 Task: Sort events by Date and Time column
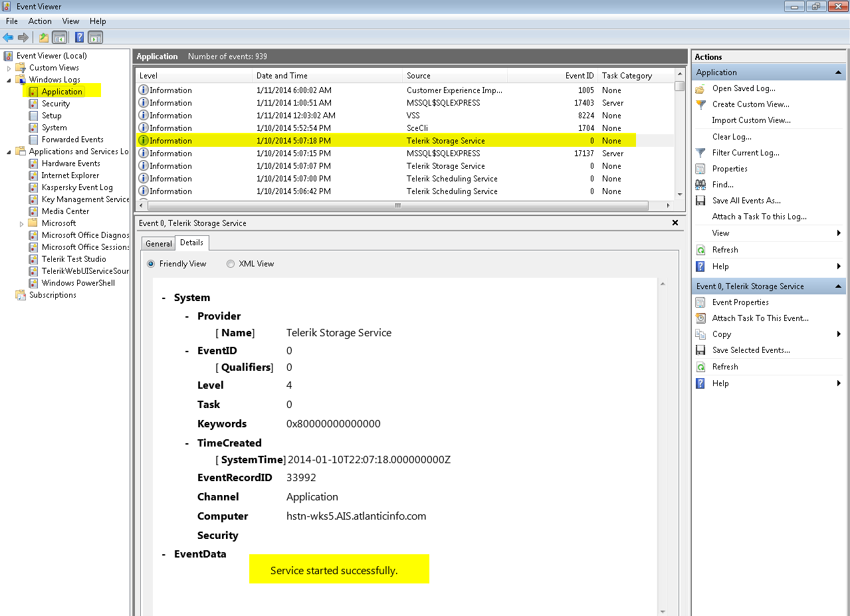(327, 76)
